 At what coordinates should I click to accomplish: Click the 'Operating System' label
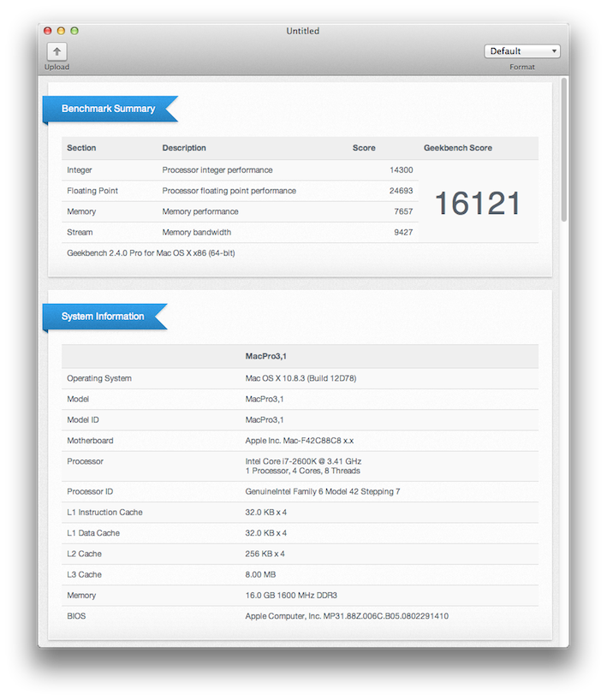tap(99, 378)
